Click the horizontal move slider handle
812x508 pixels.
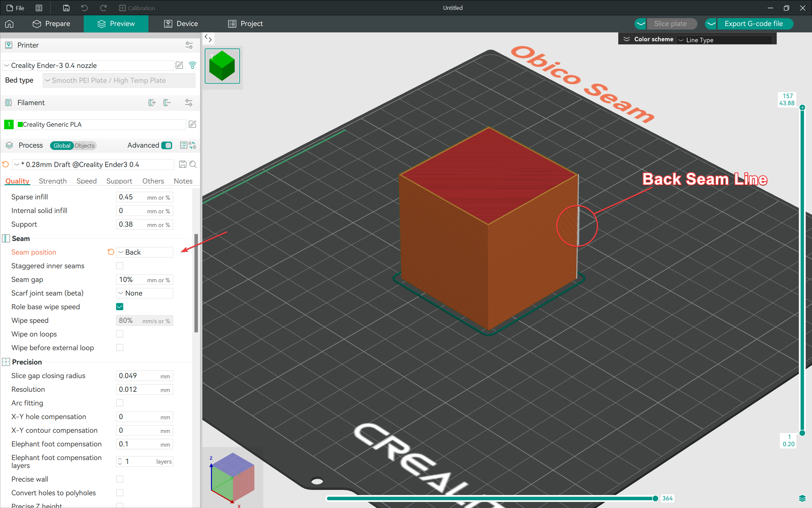[x=655, y=498]
